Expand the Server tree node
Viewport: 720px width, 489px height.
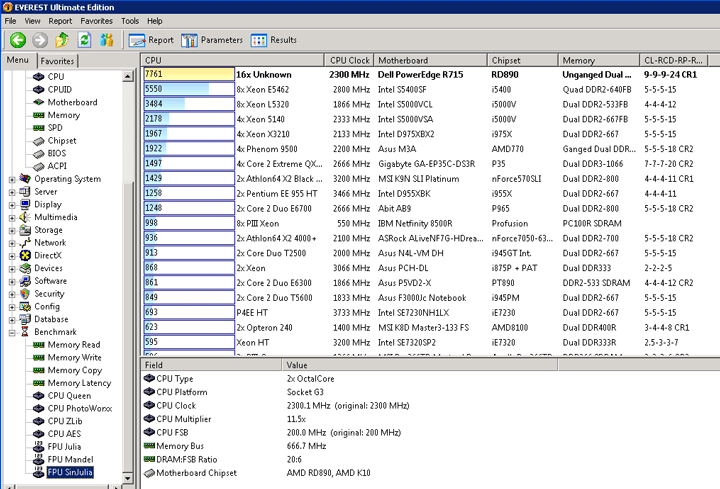[12, 192]
